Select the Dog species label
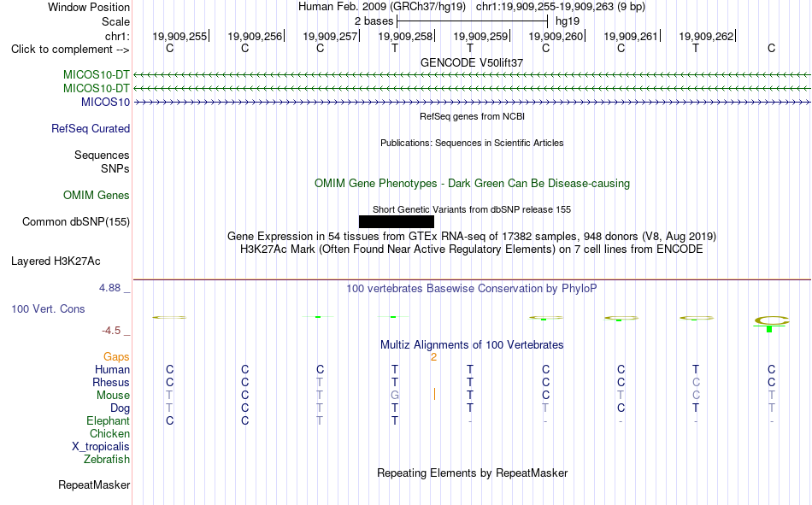812x505 pixels. click(x=121, y=408)
